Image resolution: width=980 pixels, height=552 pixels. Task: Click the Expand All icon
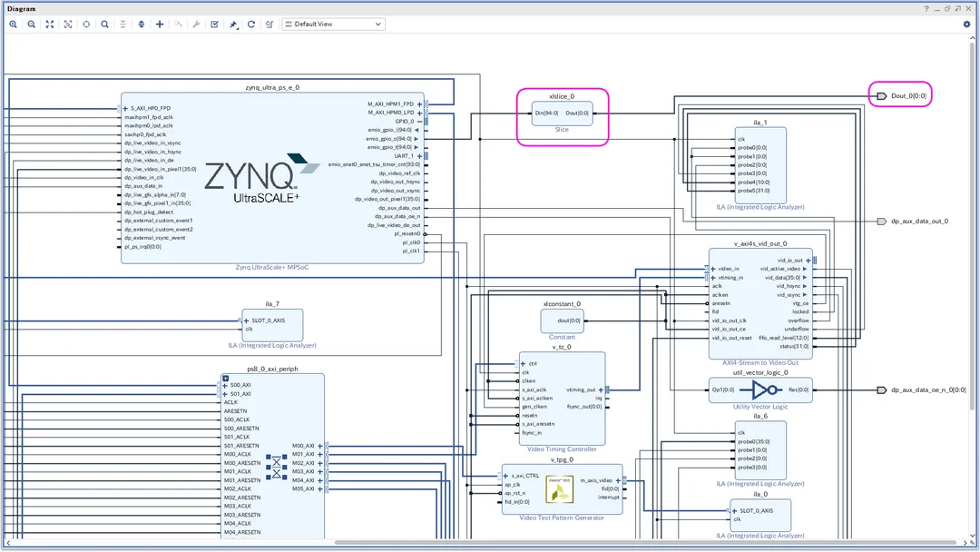pos(142,25)
